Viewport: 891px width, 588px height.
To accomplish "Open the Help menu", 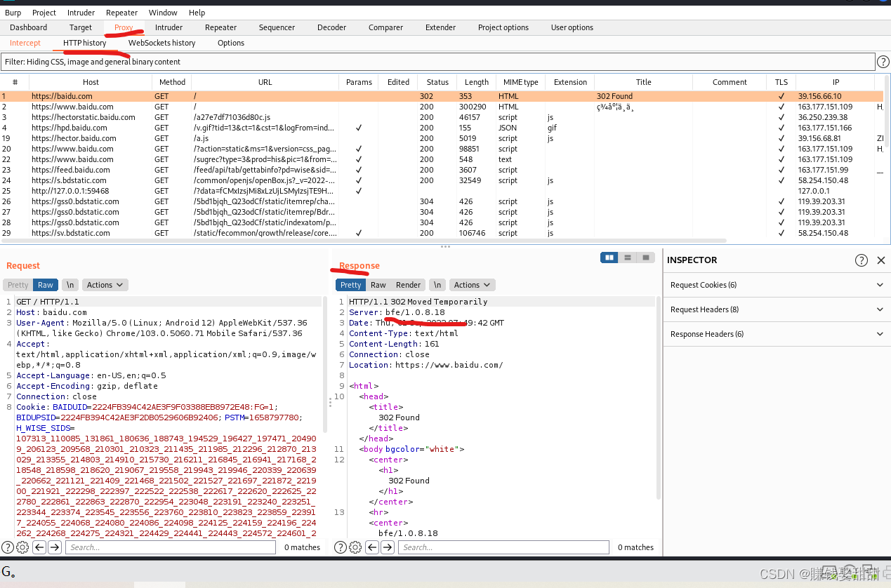I will coord(197,13).
